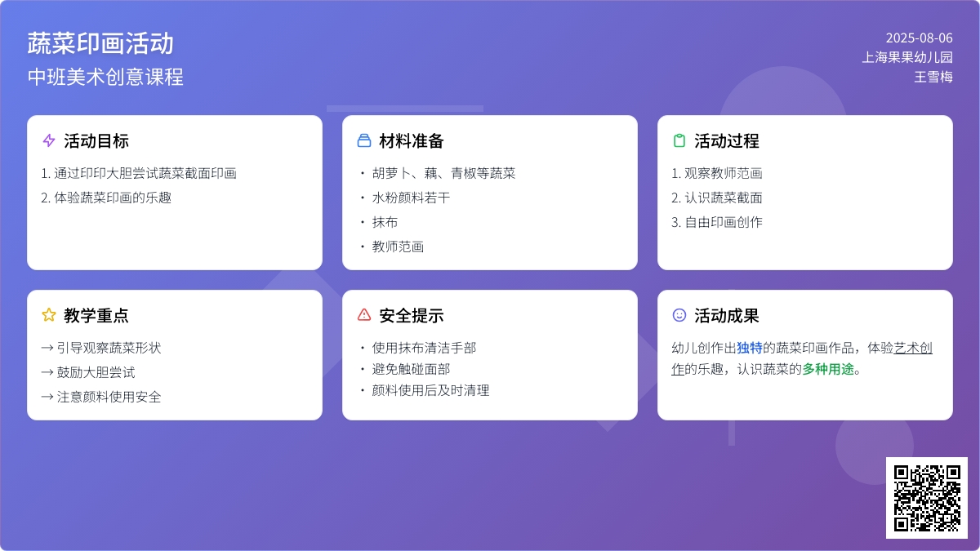This screenshot has height=551, width=980.
Task: Click the main title 蔬菜印画活动
Action: coord(100,43)
